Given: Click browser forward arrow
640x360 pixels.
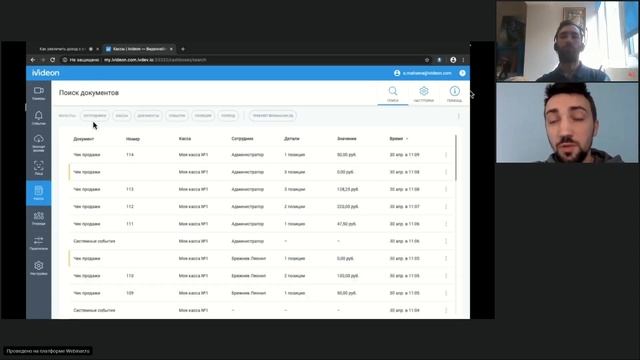Looking at the screenshot, I should click(x=43, y=60).
